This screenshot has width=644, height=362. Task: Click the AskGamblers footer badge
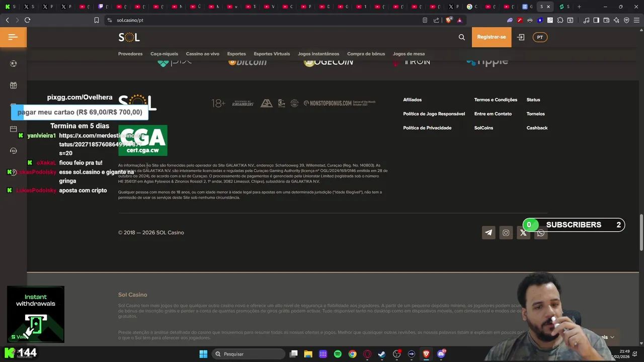pos(243,103)
